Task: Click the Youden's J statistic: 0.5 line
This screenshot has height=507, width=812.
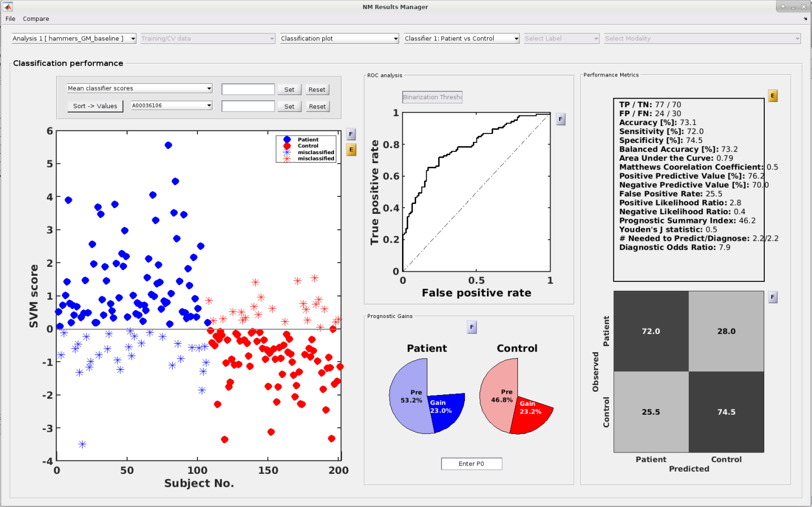Action: [668, 230]
